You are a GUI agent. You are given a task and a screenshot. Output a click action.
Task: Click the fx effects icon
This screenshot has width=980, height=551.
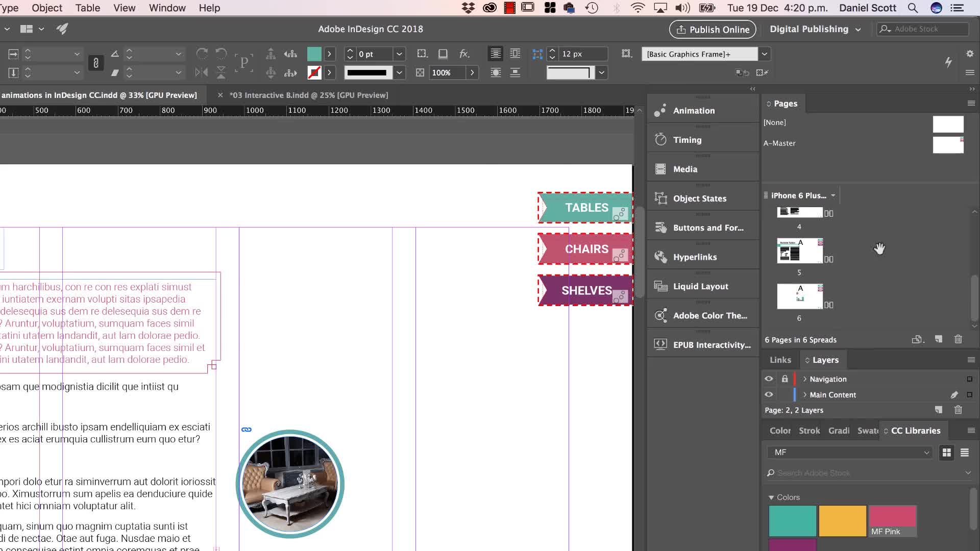click(x=464, y=54)
